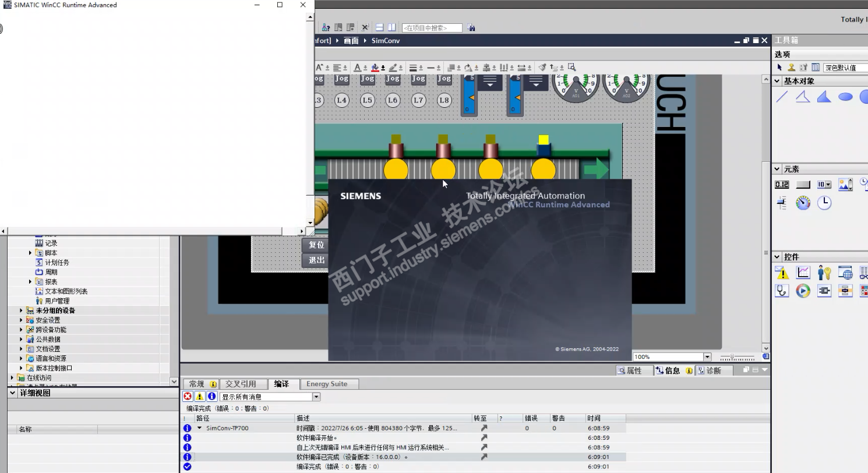Collapse the 控件 toolbox section
This screenshot has width=868, height=473.
pos(778,257)
